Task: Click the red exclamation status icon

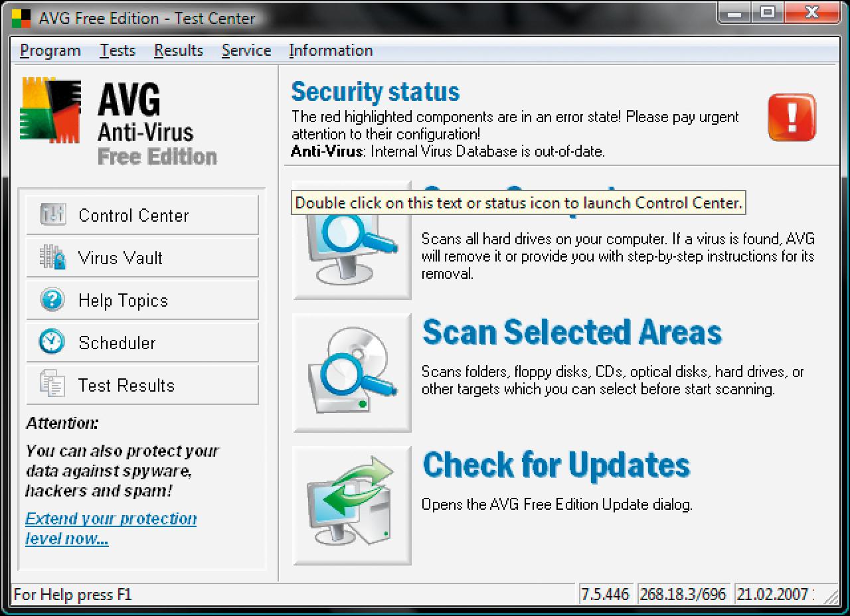Action: (x=792, y=117)
